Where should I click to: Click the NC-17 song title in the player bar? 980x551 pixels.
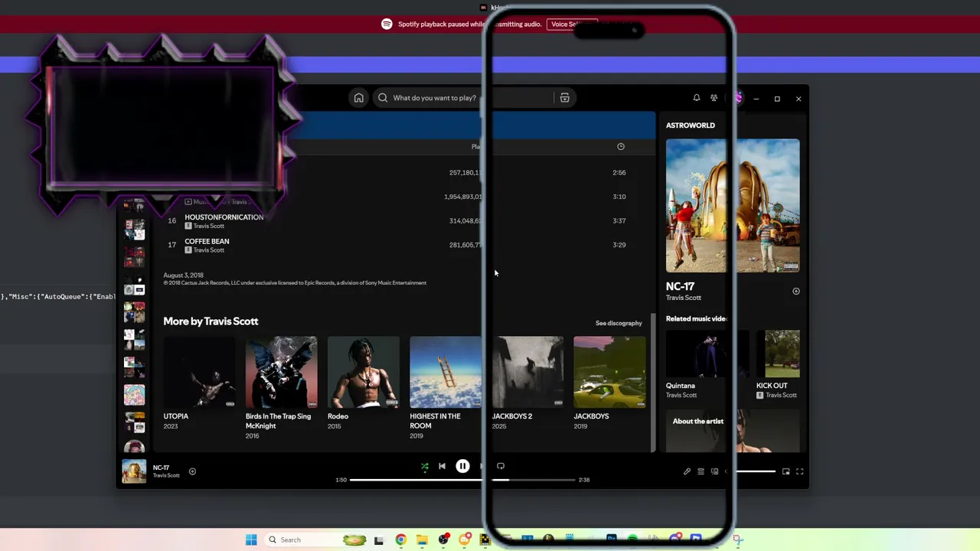click(x=161, y=468)
